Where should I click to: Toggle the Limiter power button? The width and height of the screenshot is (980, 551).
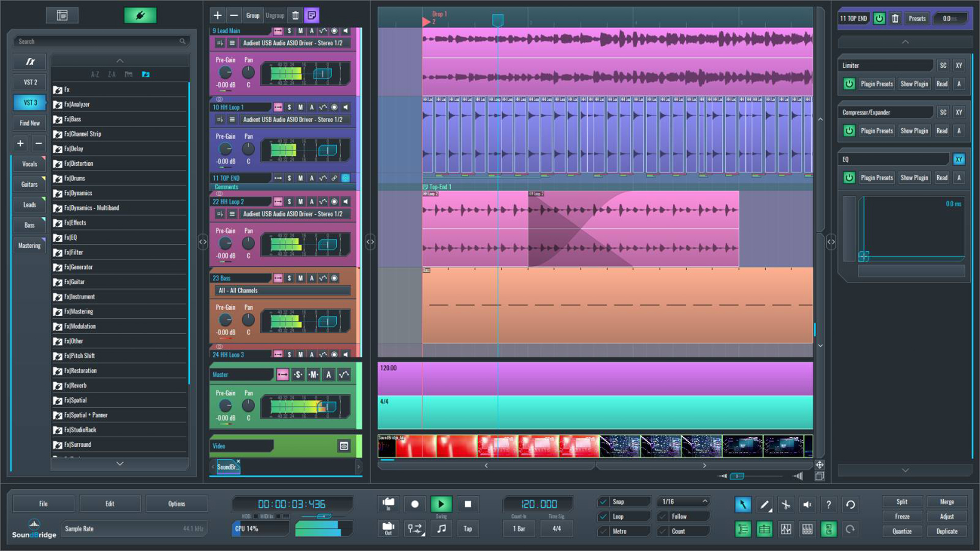click(849, 84)
